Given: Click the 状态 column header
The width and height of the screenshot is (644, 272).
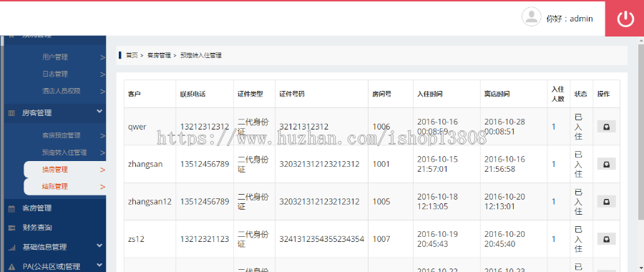Looking at the screenshot, I should click(x=581, y=94).
